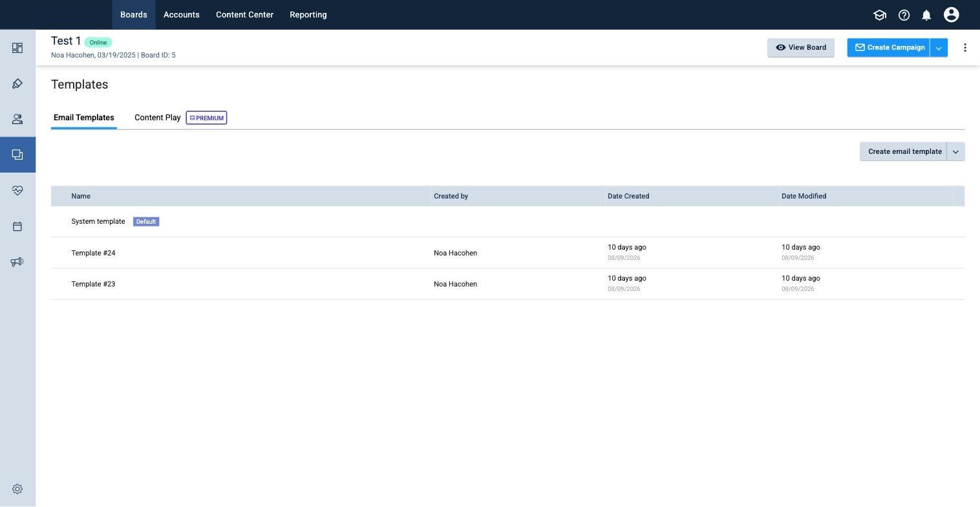Click the Create email template button

(x=903, y=151)
